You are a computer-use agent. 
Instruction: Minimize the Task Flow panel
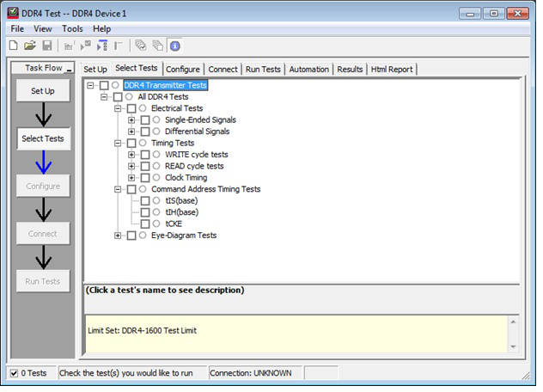[x=70, y=68]
